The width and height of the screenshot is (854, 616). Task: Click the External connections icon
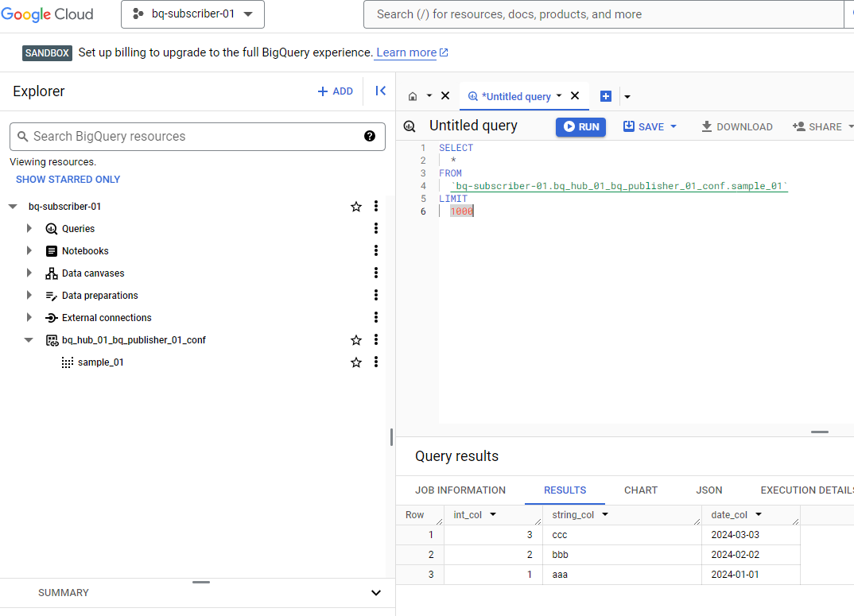click(52, 317)
